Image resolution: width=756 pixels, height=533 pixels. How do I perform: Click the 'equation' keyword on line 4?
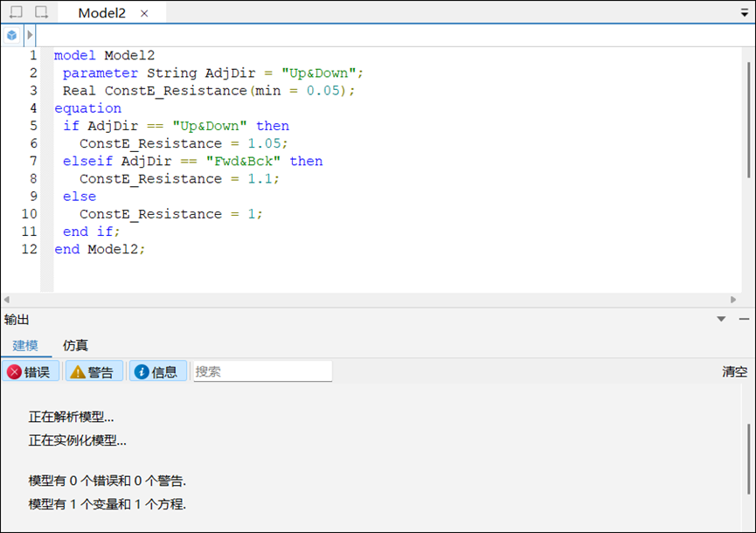pyautogui.click(x=87, y=108)
